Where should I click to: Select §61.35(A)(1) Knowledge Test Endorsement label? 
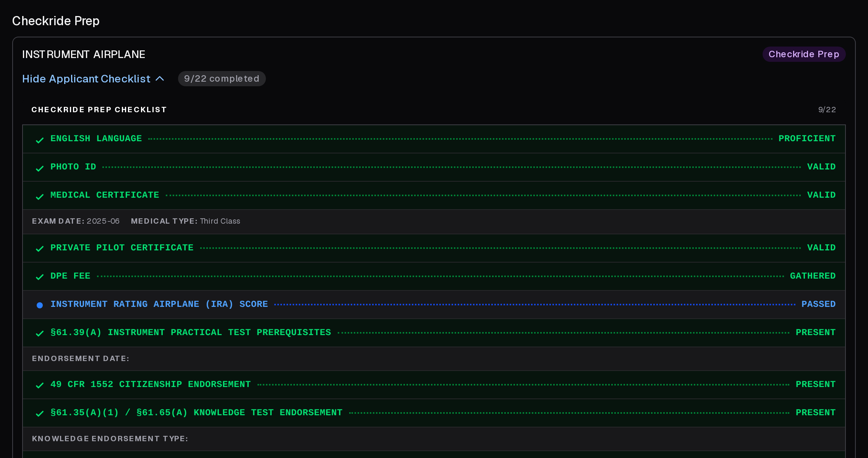(x=196, y=413)
